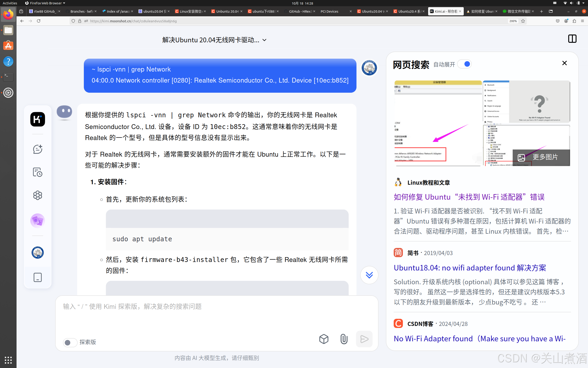This screenshot has width=588, height=368.
Task: Reload the current page
Action: point(38,21)
